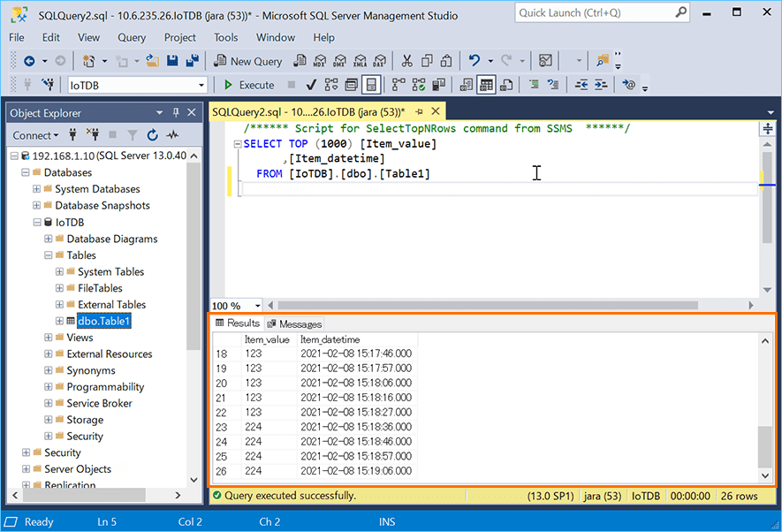Comment out the selected lines
Image resolution: width=782 pixels, height=532 pixels.
(534, 85)
